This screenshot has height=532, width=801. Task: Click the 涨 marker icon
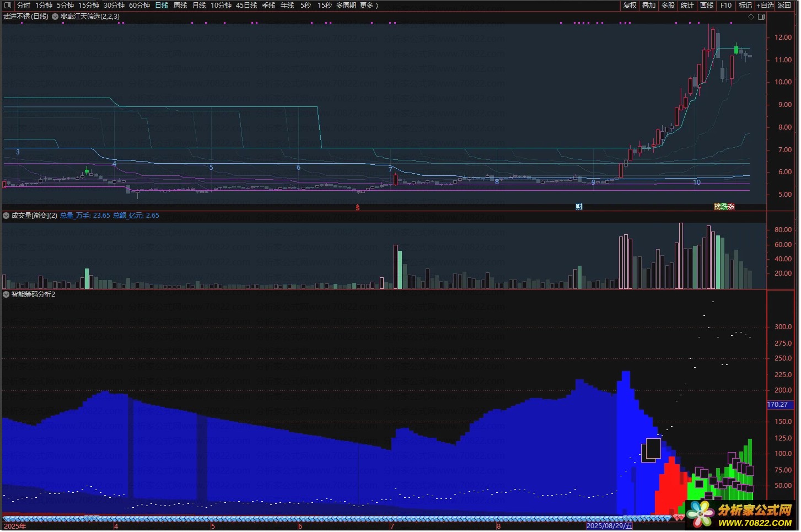coord(731,207)
